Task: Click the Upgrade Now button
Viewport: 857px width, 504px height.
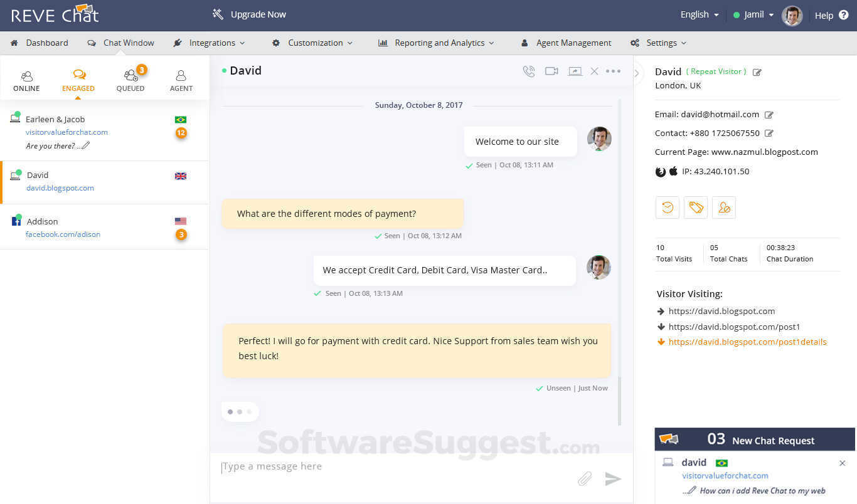Action: [257, 14]
